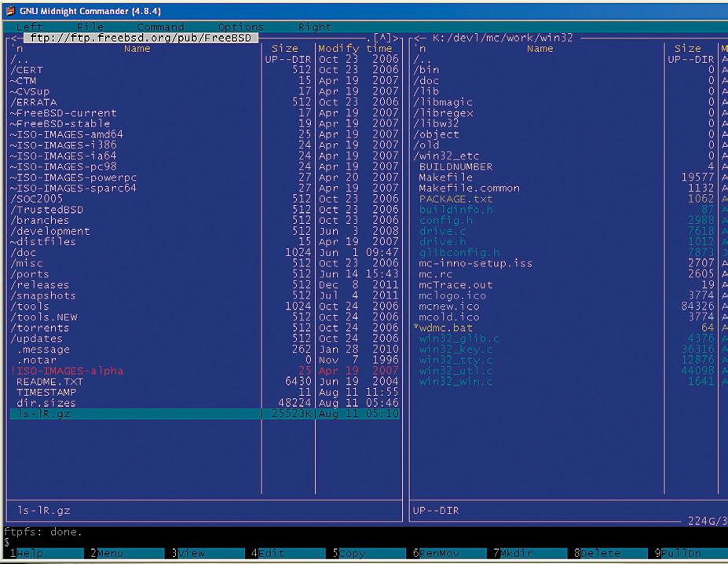Click the 1 Help function key

46,553
